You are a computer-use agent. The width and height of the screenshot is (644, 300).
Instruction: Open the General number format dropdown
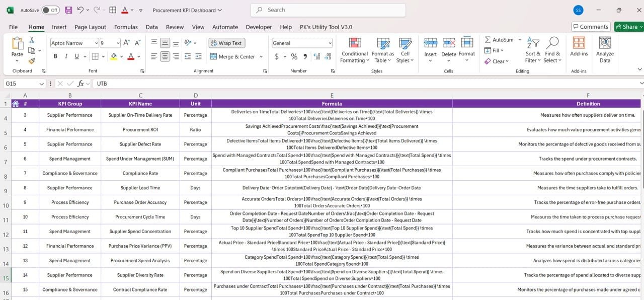[330, 43]
